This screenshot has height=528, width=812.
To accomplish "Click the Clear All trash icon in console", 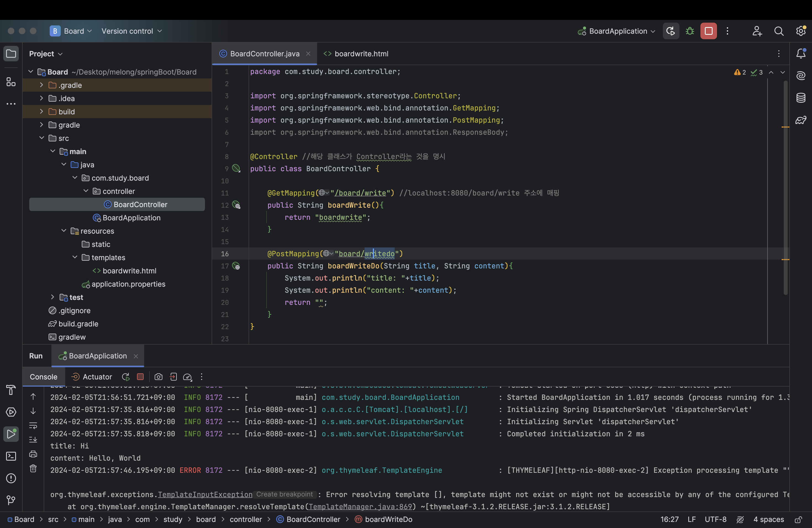I will pos(33,468).
